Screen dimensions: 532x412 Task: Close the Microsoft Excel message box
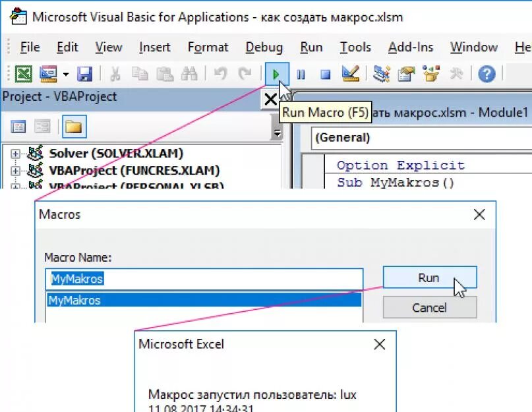point(379,344)
